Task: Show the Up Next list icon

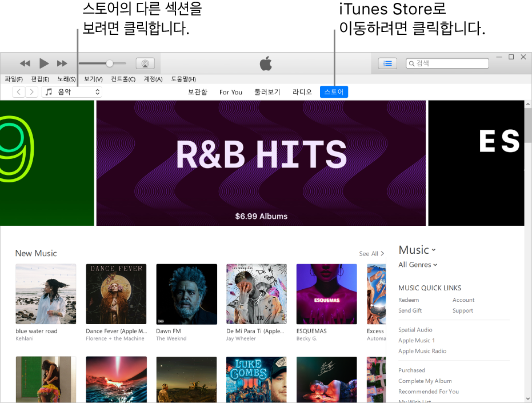Action: point(387,63)
